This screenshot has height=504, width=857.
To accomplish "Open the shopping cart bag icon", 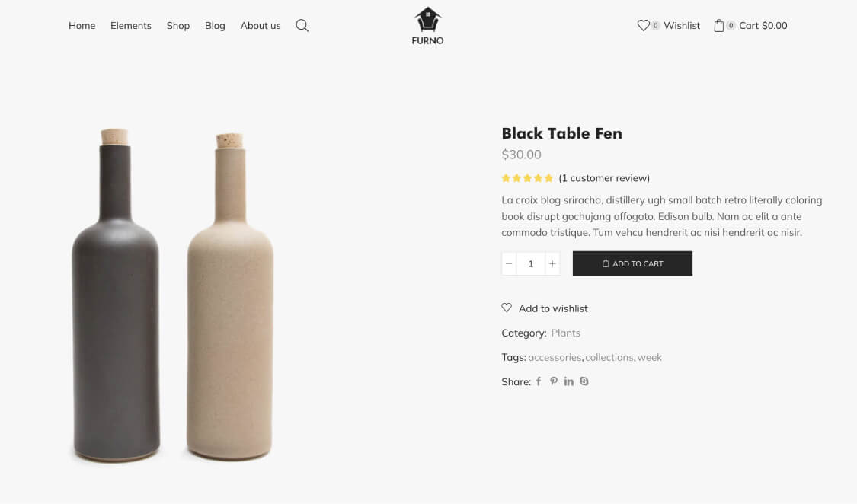I will 718,25.
